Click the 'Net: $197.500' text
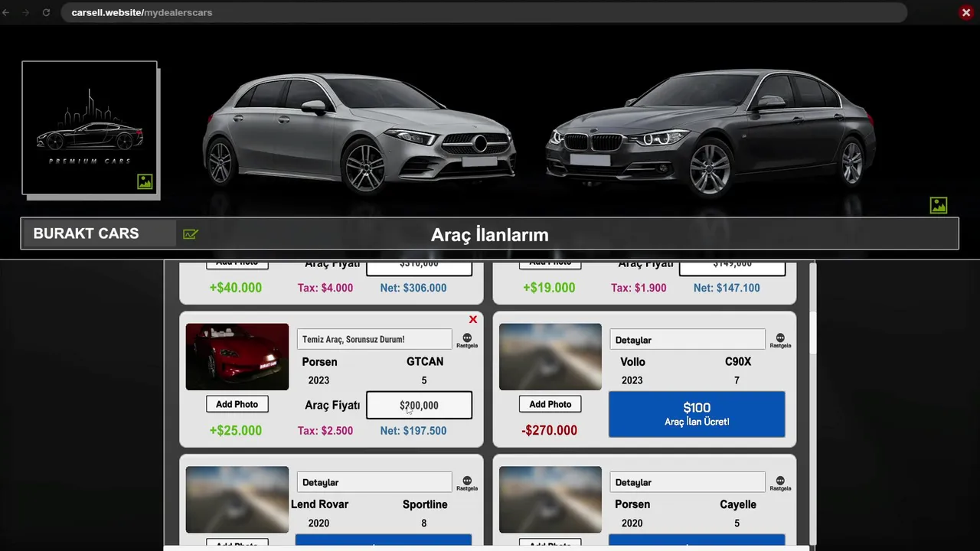 (x=413, y=431)
